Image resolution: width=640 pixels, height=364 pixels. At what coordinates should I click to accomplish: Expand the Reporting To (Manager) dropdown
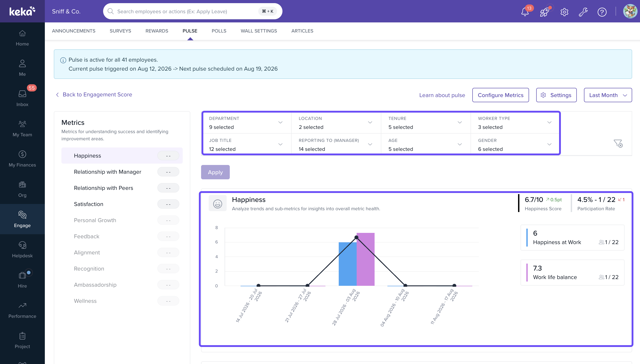[336, 145]
